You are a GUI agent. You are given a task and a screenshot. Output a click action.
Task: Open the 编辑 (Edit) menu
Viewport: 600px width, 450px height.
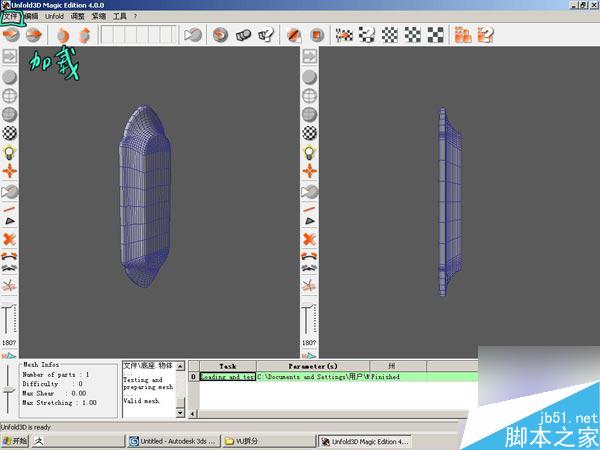(31, 16)
